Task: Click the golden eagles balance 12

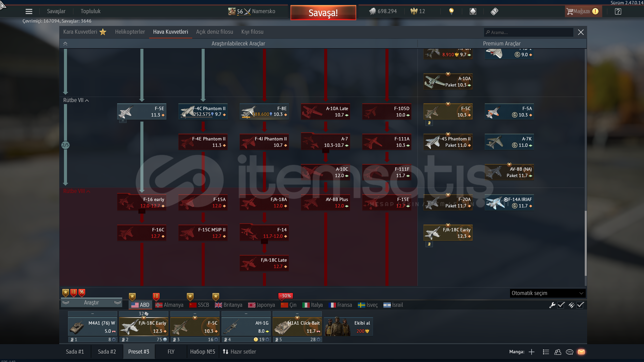Action: (417, 11)
